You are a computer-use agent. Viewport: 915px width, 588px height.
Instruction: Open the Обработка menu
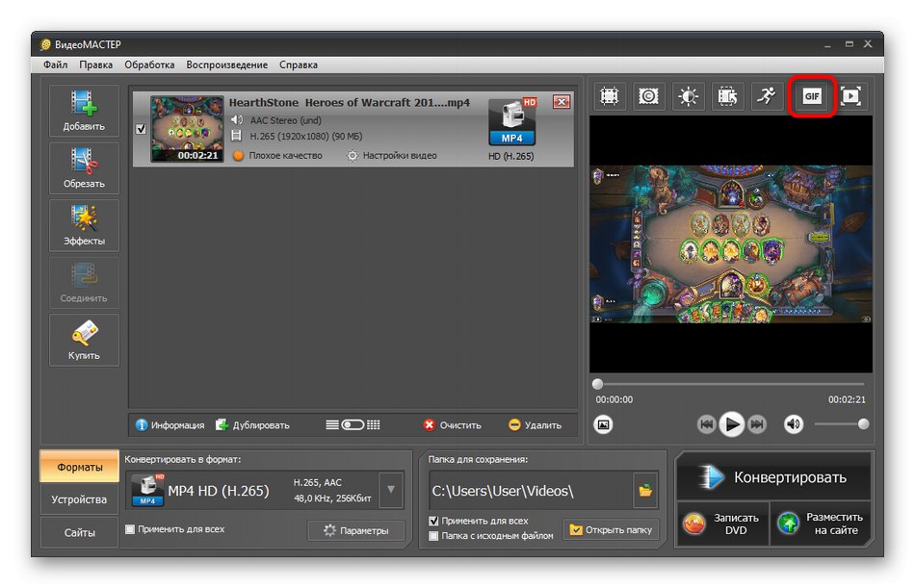coord(149,64)
